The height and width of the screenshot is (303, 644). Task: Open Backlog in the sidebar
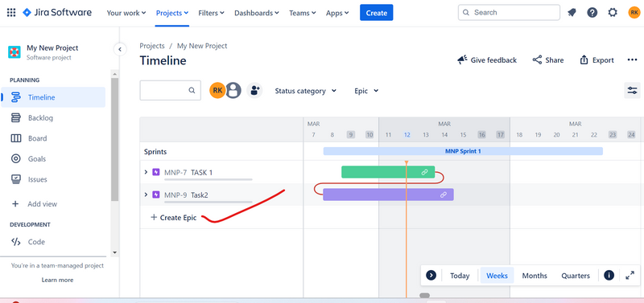(x=53, y=117)
